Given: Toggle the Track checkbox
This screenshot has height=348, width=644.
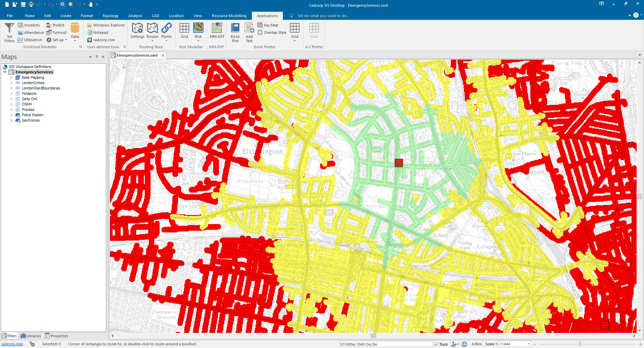Looking at the screenshot, I should point(436,344).
